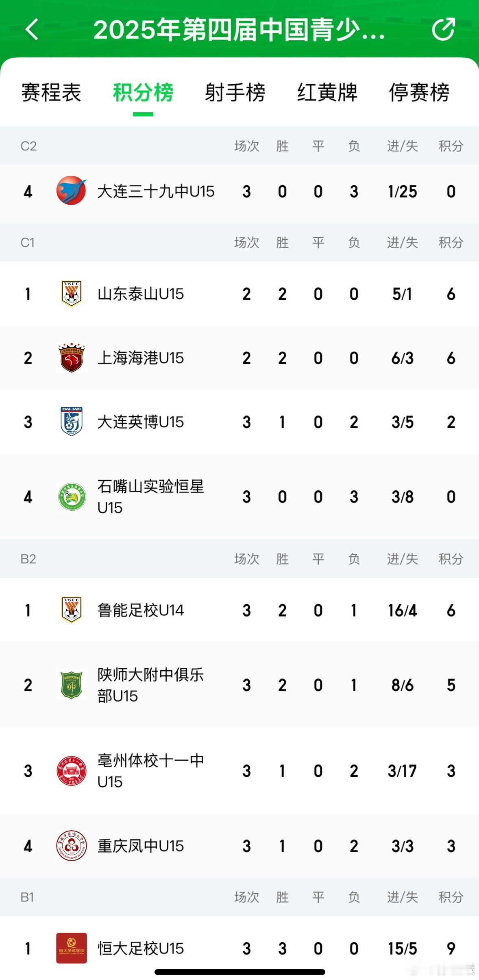This screenshot has width=479, height=980.
Task: Tap the 恒大足校U15 red square logo
Action: [72, 948]
